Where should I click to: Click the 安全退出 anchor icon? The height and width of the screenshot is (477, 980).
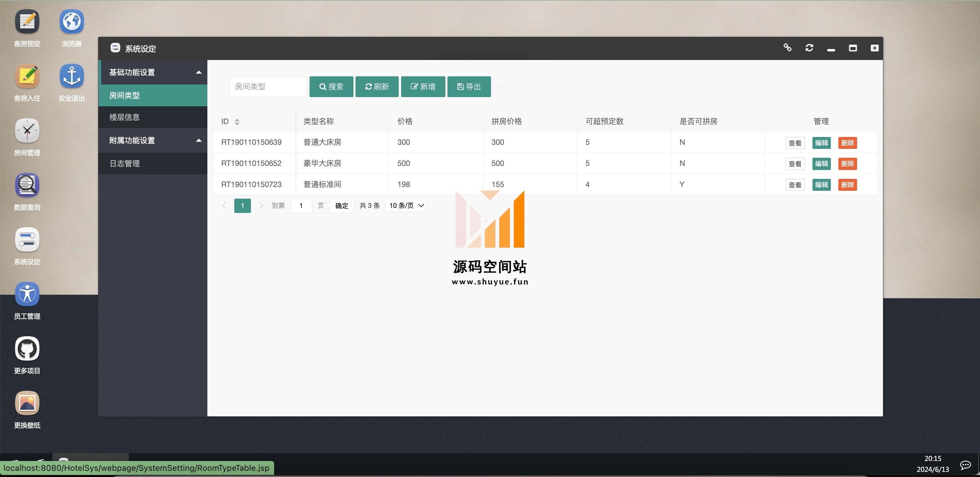[x=72, y=76]
